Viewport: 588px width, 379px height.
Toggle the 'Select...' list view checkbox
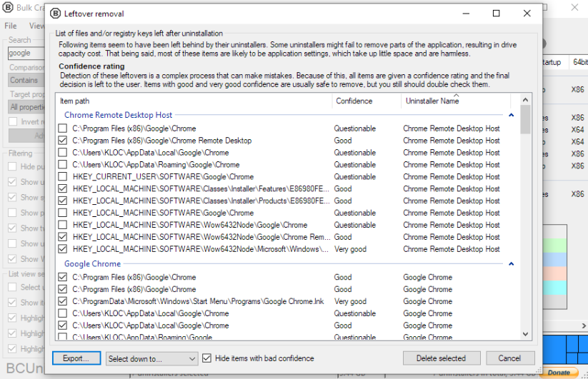pos(12,287)
